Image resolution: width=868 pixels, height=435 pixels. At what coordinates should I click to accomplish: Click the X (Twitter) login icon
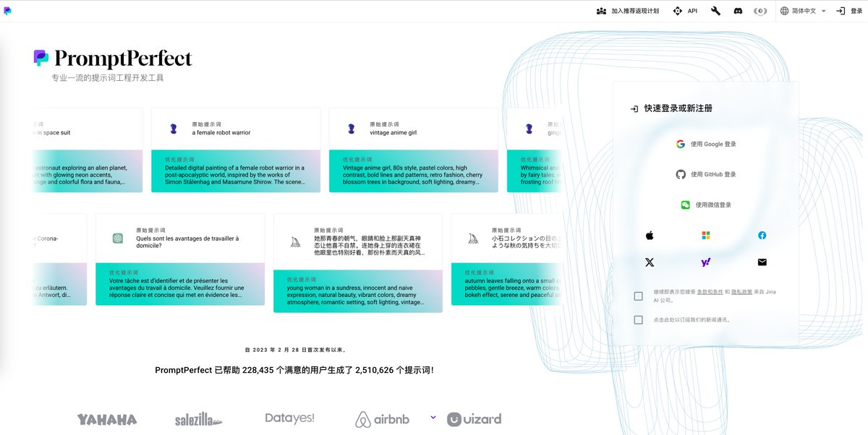point(650,262)
